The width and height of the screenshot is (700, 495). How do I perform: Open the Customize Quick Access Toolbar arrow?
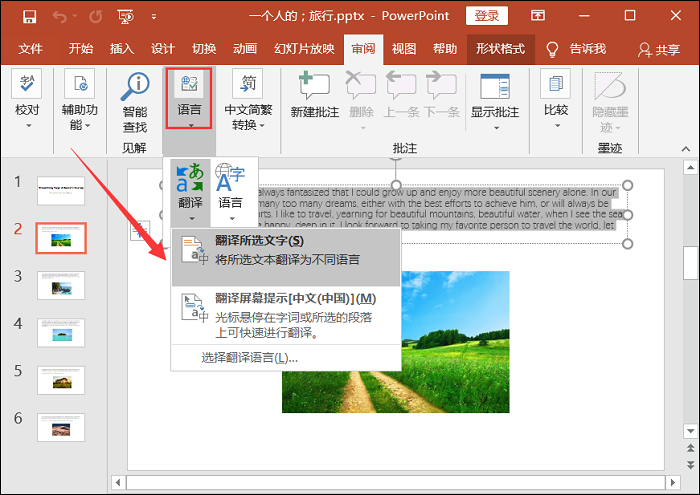[x=154, y=17]
